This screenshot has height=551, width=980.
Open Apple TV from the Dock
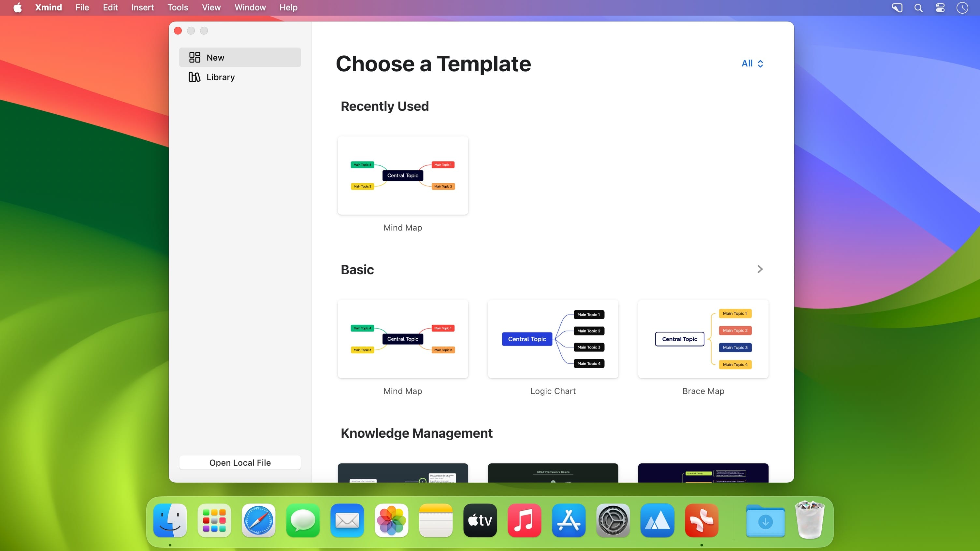(480, 520)
